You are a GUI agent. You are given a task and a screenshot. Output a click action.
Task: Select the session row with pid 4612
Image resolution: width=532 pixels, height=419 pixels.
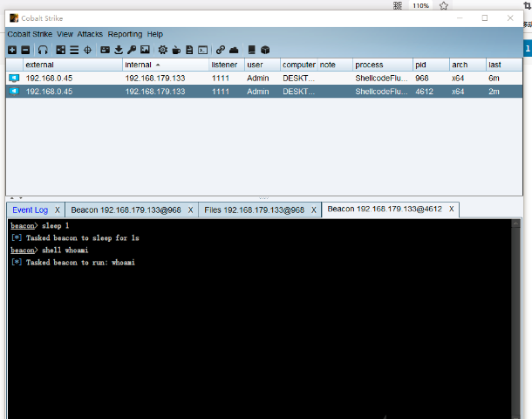[264, 92]
